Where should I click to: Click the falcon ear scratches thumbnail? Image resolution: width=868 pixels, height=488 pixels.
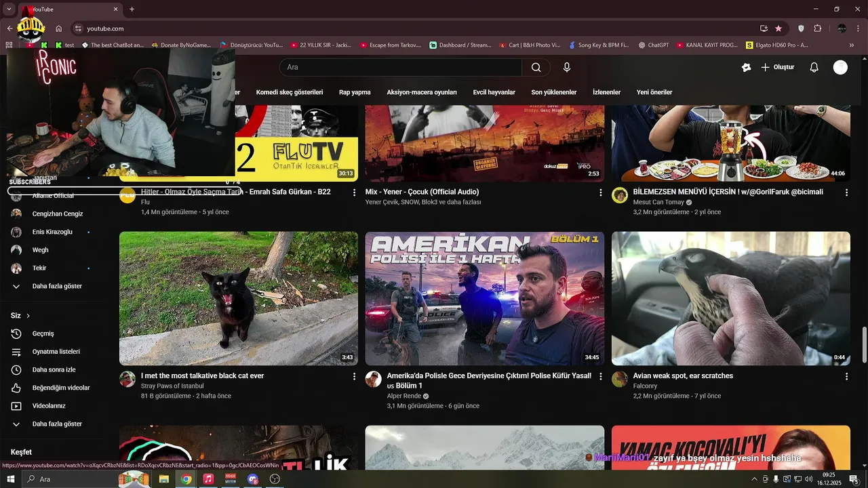731,299
